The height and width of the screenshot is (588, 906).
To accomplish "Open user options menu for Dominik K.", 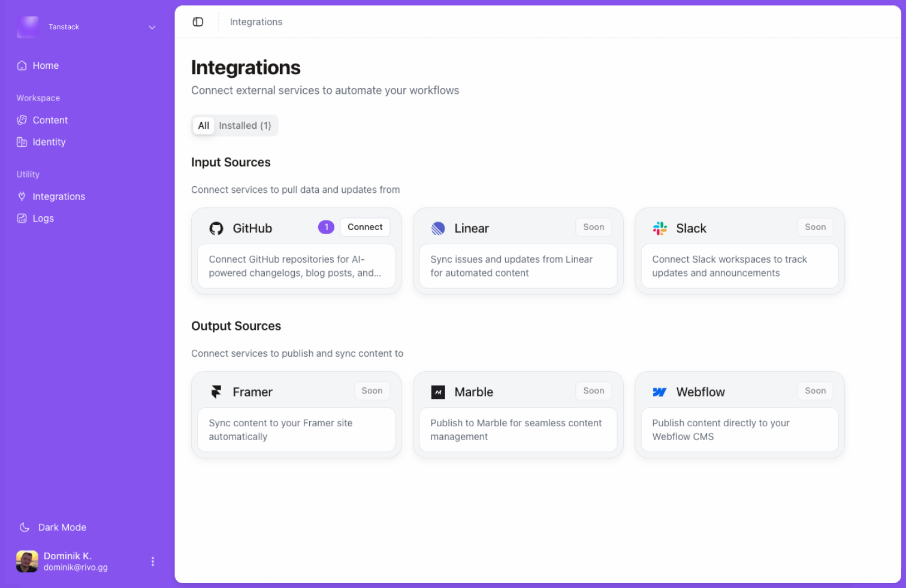I will click(153, 562).
